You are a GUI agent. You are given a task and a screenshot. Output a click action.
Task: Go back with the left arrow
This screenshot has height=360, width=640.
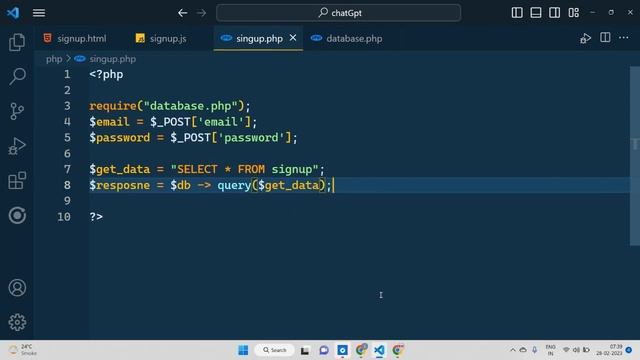click(x=182, y=13)
